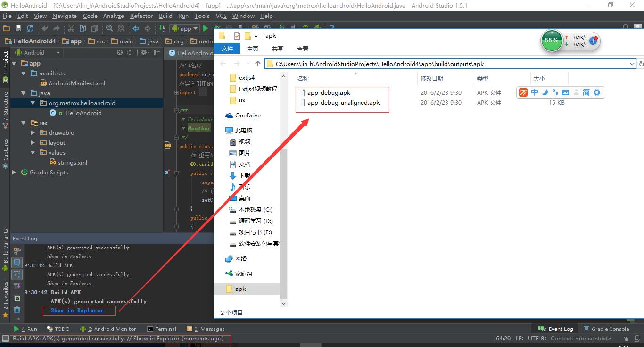Click the memory booster plus button

(x=593, y=41)
